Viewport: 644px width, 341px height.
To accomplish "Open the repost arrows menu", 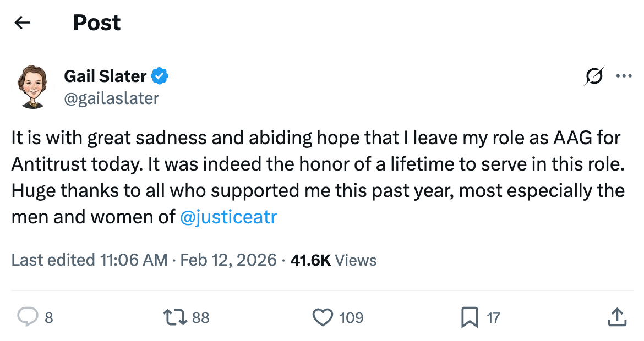I will coord(176,317).
